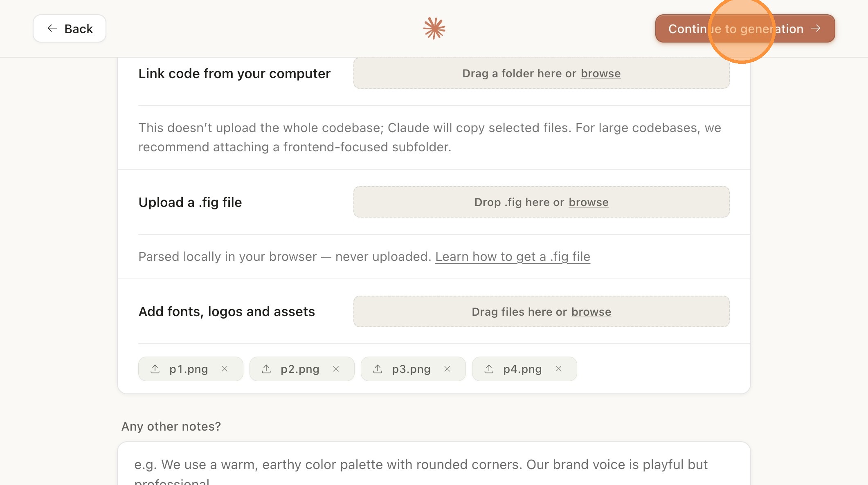Browse for a code folder to link
Screen dimensions: 868x485
click(x=600, y=74)
